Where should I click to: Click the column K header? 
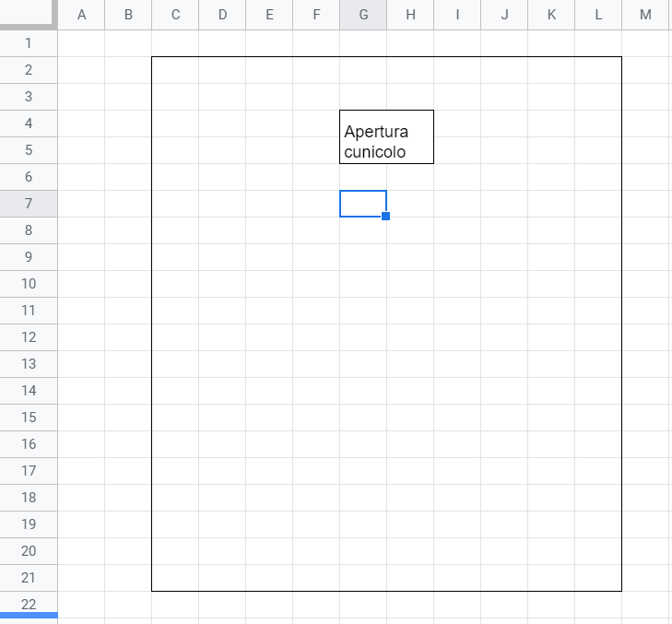click(551, 15)
